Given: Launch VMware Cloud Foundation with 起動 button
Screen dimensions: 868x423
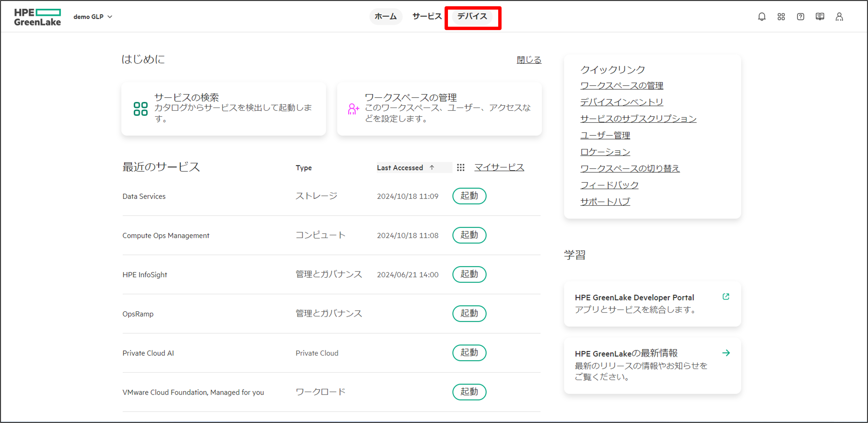Looking at the screenshot, I should coord(469,392).
